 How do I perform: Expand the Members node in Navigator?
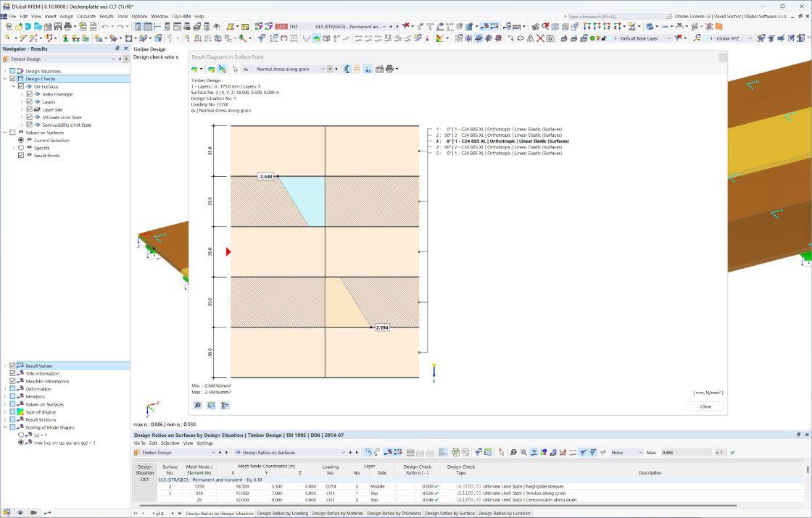pos(5,396)
